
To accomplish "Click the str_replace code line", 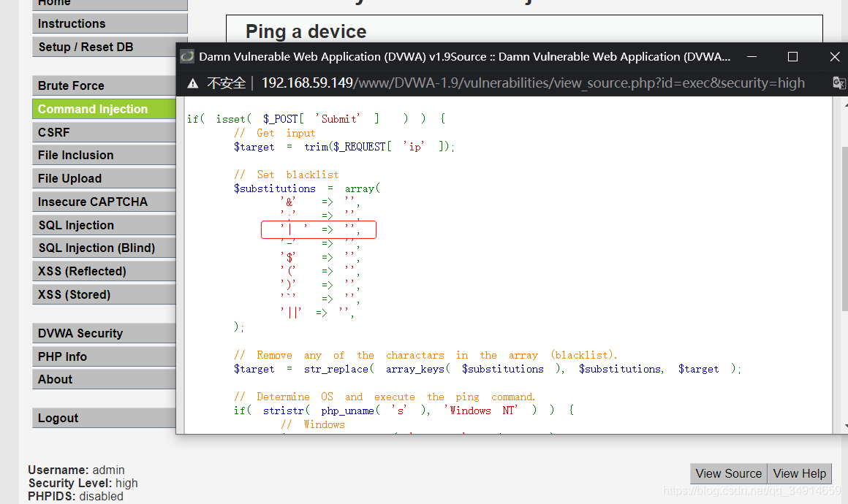I will click(488, 369).
